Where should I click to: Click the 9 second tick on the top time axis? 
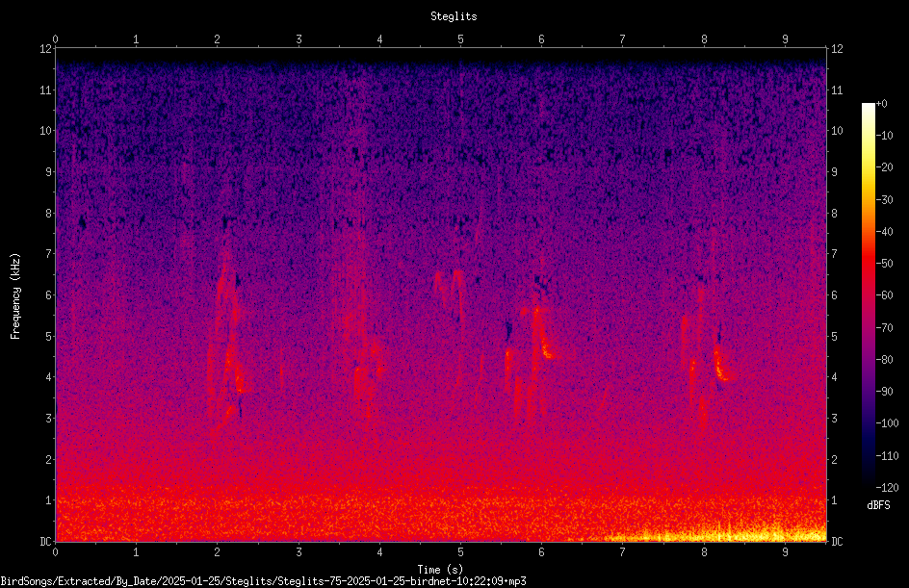tap(785, 38)
